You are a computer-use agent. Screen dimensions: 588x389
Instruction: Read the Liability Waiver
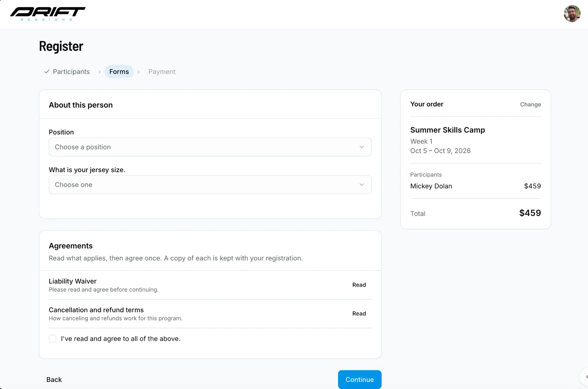[359, 285]
